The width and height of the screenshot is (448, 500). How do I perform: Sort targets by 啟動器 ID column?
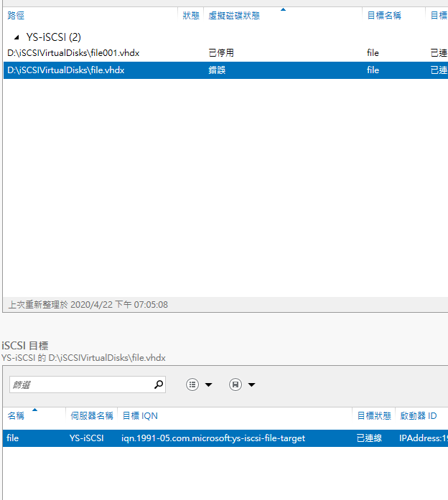click(419, 416)
